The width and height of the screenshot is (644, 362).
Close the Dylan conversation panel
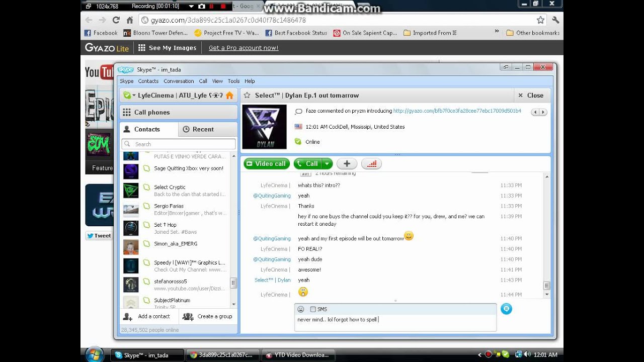click(x=531, y=95)
